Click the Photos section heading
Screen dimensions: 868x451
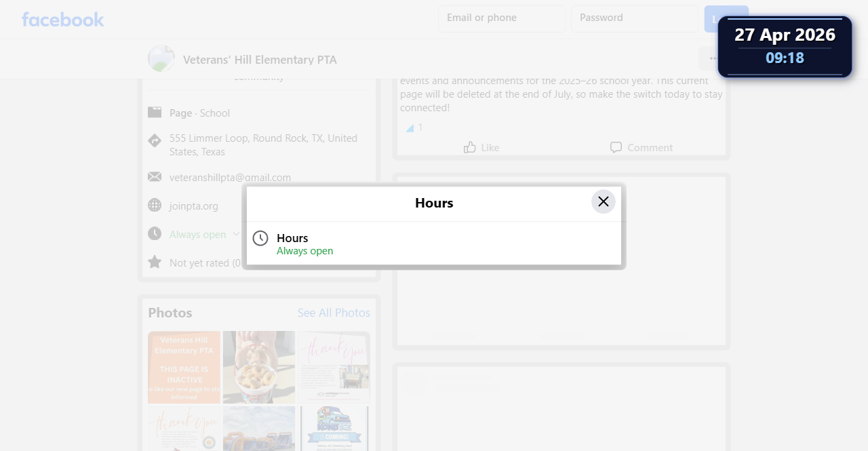(170, 313)
